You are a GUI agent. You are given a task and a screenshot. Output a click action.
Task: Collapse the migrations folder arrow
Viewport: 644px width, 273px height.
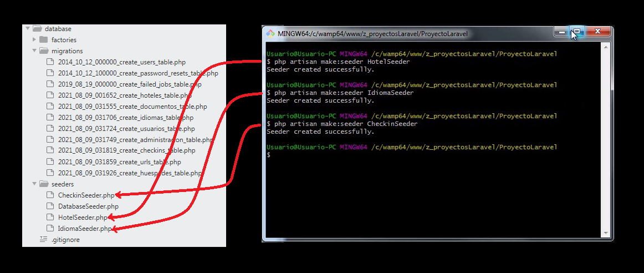[x=34, y=51]
